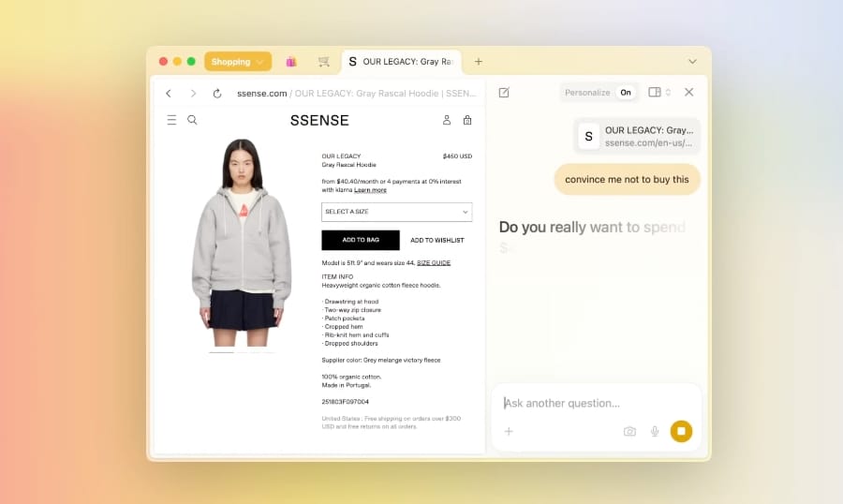Click the Add to Bag button
Screen dimensions: 843x504
click(361, 240)
